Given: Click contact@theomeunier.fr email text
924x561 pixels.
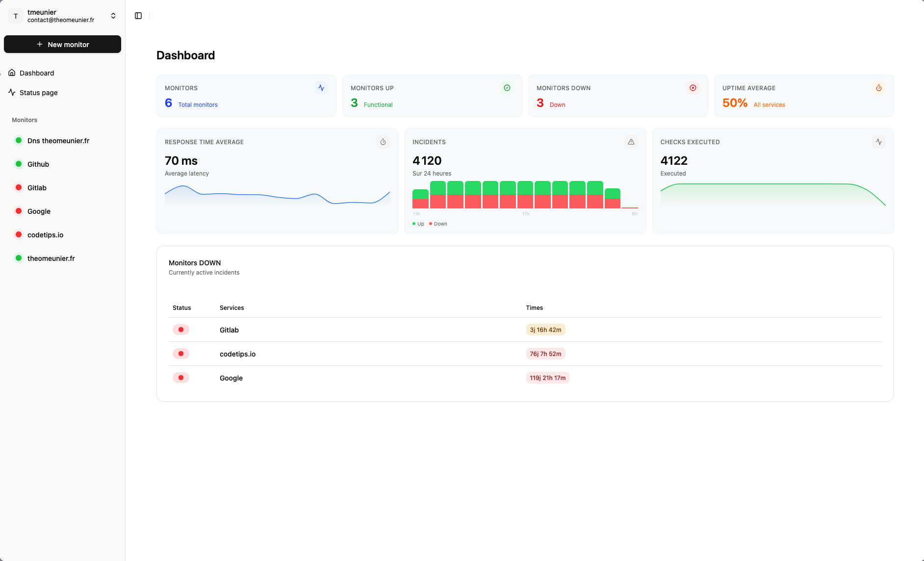Looking at the screenshot, I should (61, 20).
